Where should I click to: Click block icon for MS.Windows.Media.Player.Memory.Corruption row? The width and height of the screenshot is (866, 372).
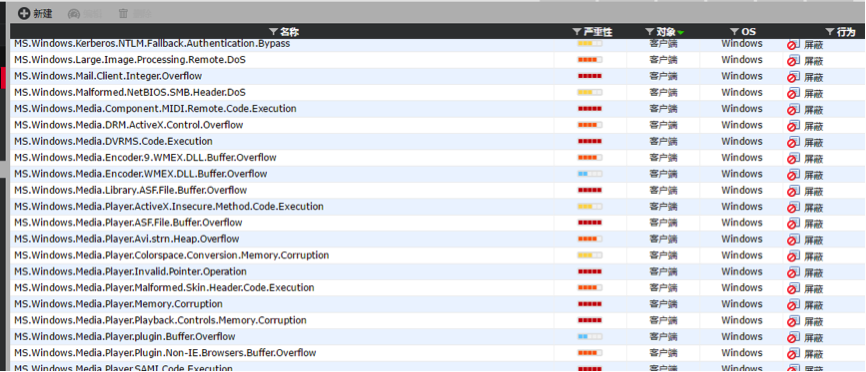coord(793,305)
